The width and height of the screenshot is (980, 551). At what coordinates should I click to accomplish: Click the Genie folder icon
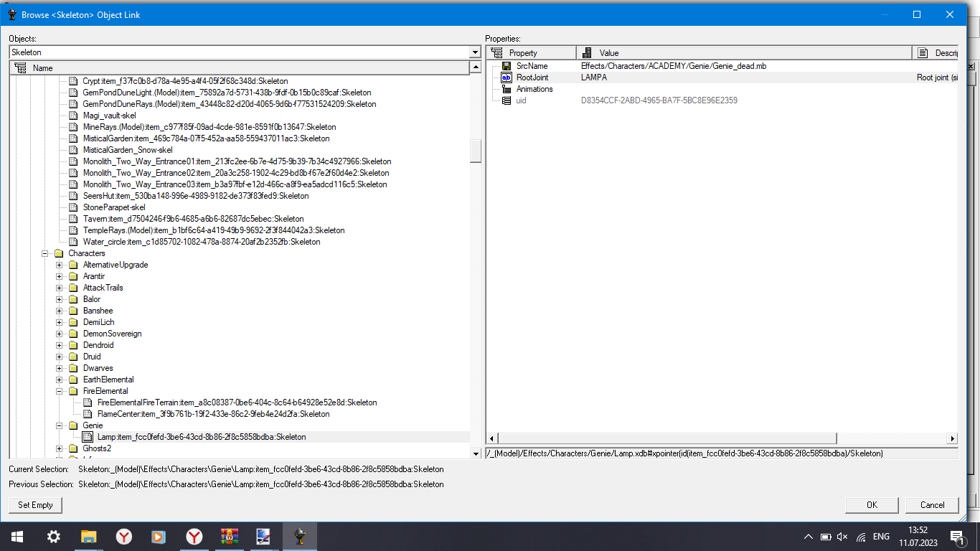click(73, 425)
